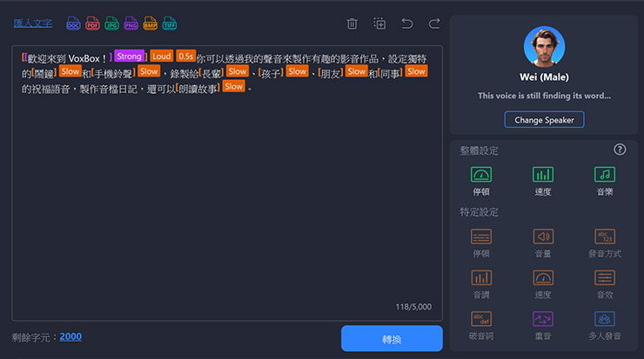
Task: Click the Slow tag after 鬧鐘
Action: point(70,71)
